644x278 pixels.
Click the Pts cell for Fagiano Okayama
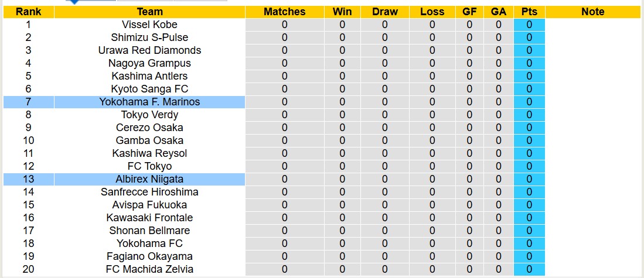(x=529, y=256)
